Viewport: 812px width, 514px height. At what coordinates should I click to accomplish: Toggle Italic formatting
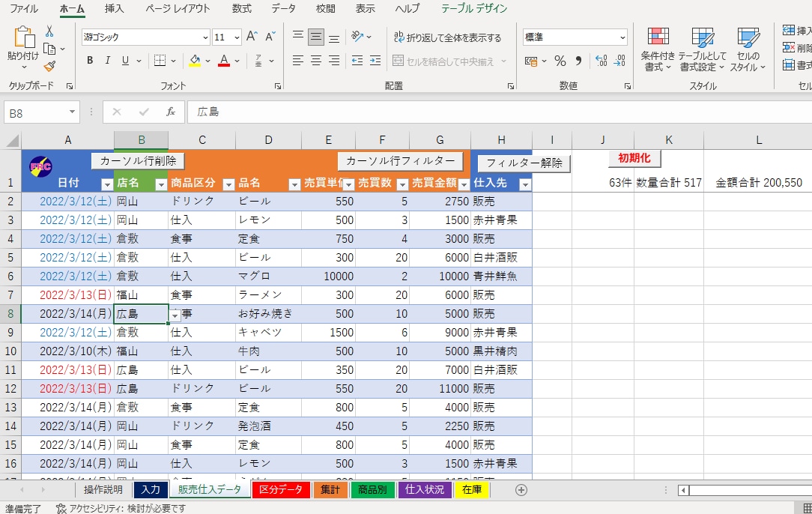(x=107, y=61)
